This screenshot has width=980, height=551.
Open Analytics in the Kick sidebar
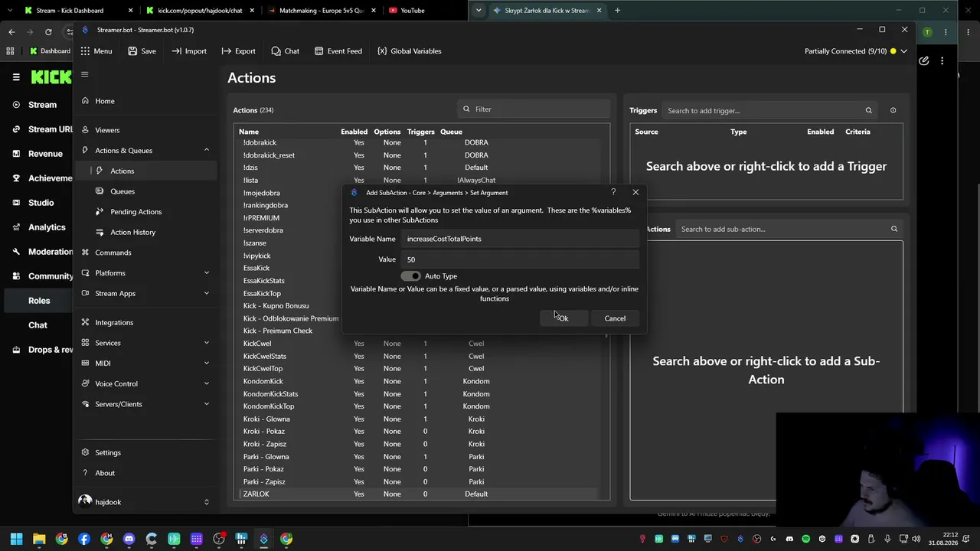point(47,227)
